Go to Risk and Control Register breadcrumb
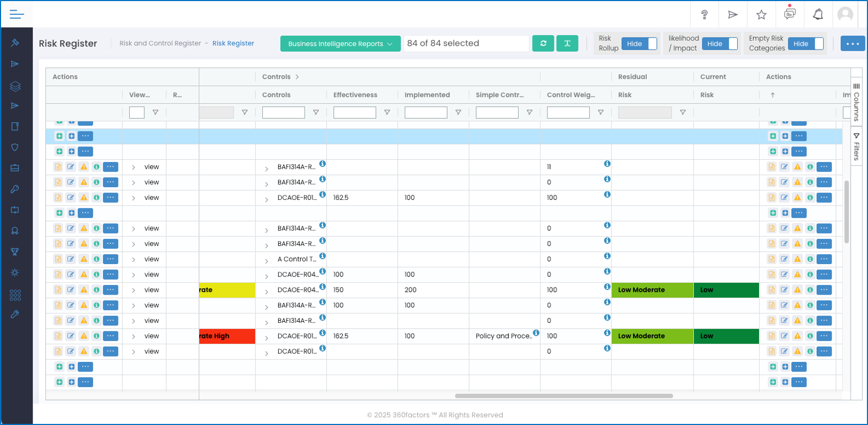 160,43
